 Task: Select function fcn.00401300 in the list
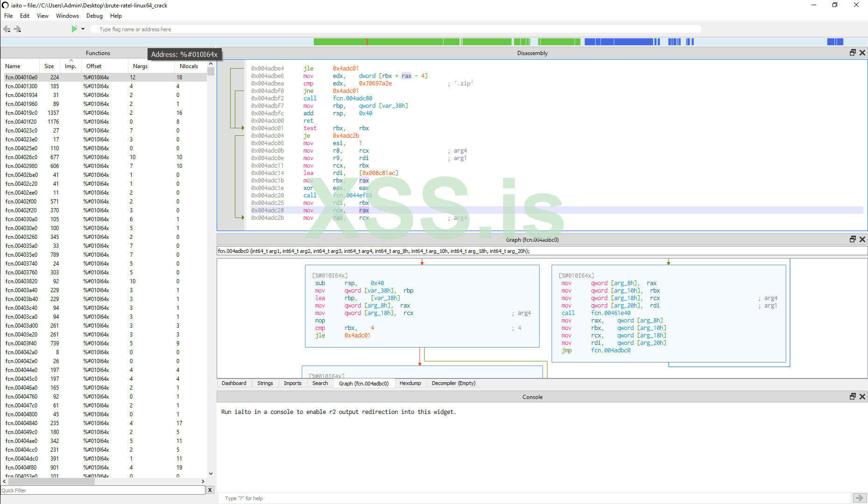click(104, 86)
